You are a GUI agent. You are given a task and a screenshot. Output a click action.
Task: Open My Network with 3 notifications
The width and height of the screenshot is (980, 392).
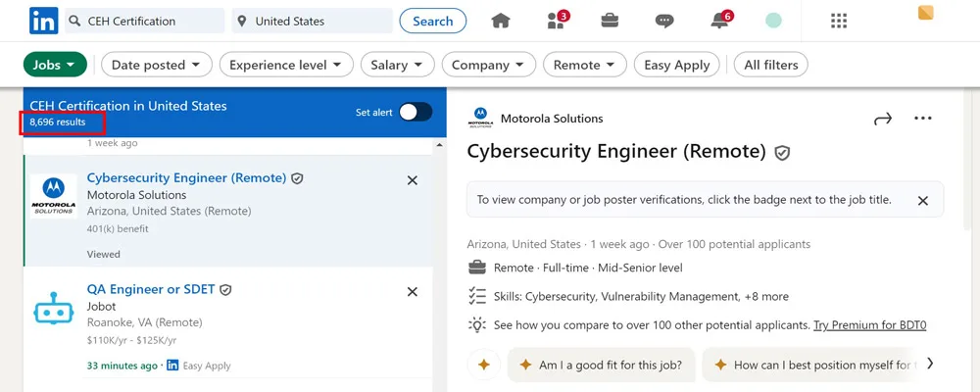558,20
